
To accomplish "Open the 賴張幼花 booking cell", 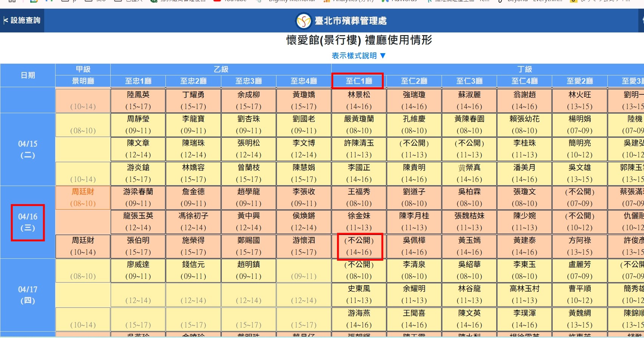I will pyautogui.click(x=524, y=125).
